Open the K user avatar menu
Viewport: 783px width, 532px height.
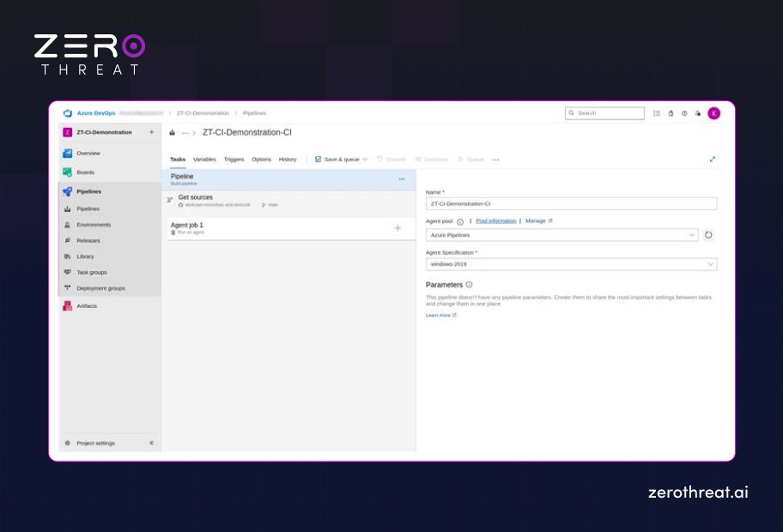click(x=714, y=113)
